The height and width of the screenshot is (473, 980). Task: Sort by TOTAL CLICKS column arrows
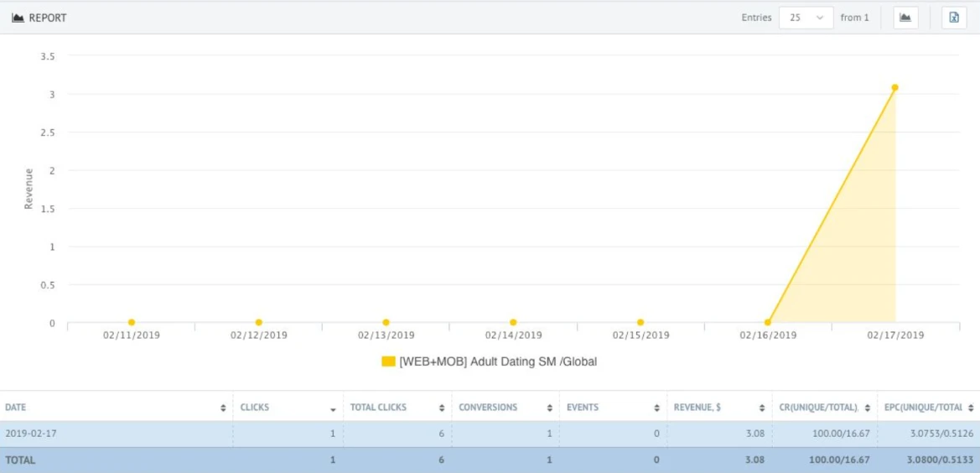442,408
